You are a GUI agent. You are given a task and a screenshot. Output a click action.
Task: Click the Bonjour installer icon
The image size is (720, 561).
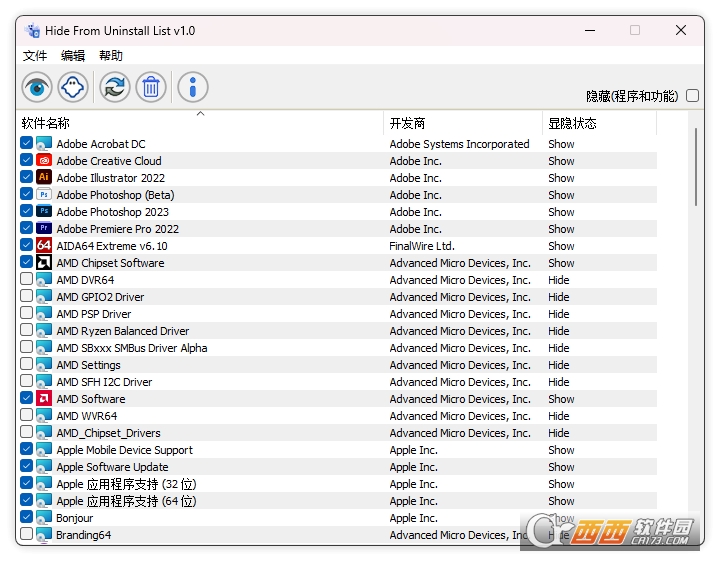tap(44, 518)
